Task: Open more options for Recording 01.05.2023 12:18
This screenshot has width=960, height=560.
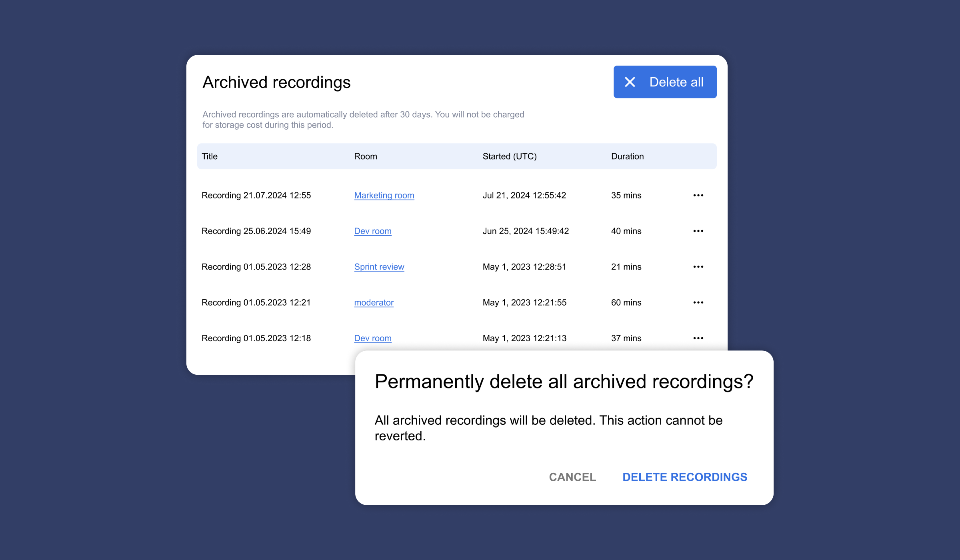Action: pyautogui.click(x=698, y=338)
